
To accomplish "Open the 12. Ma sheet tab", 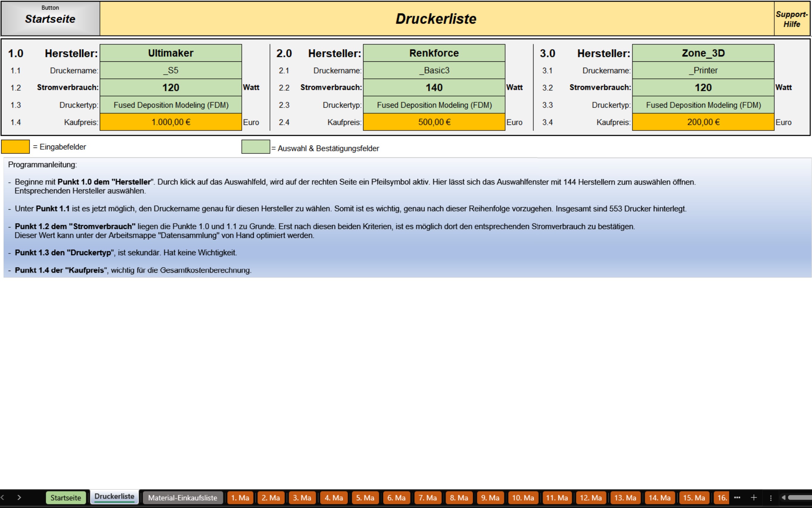I will (x=591, y=498).
